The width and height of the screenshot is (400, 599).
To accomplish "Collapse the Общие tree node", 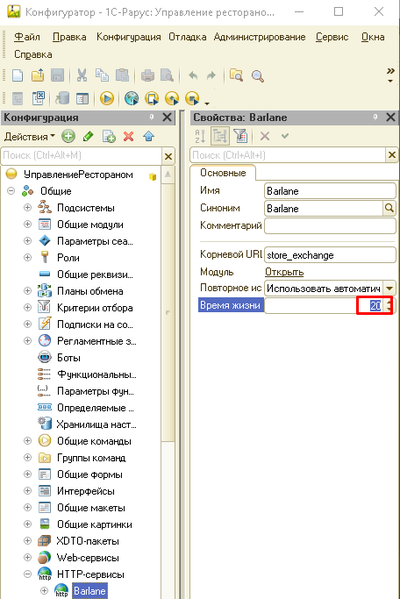I will tap(11, 191).
